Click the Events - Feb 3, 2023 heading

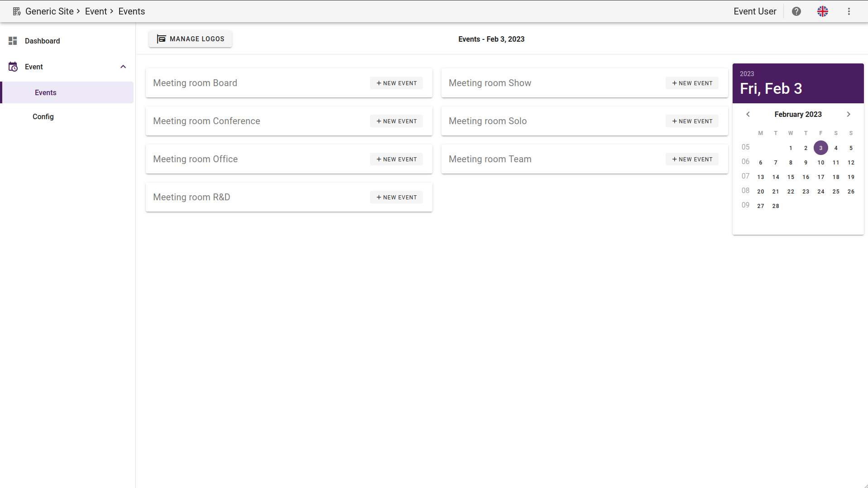click(x=491, y=39)
